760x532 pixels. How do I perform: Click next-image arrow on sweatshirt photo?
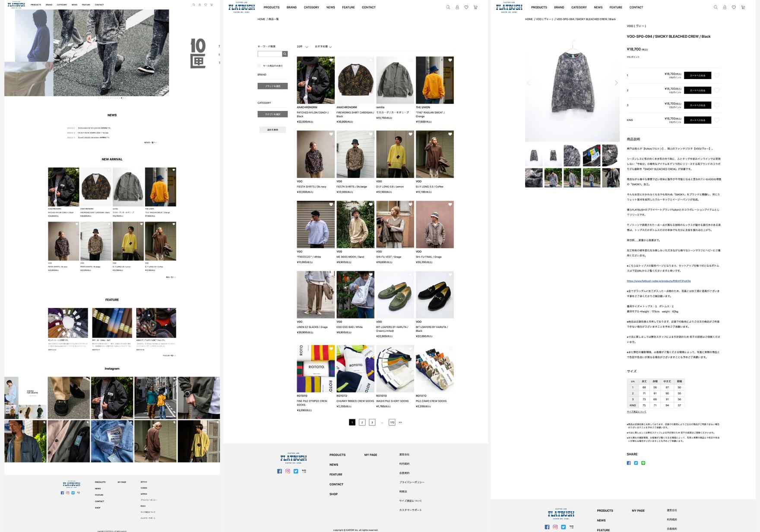coord(616,83)
